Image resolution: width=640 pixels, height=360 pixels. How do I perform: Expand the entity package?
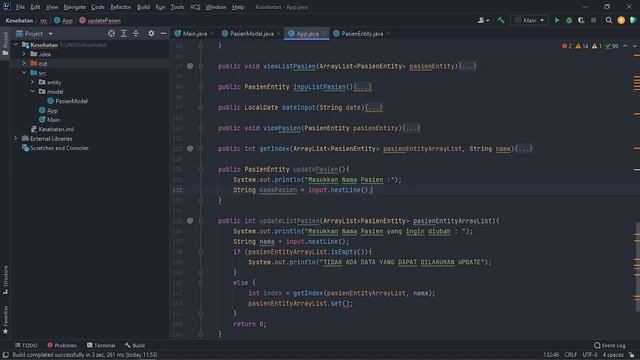pos(32,82)
